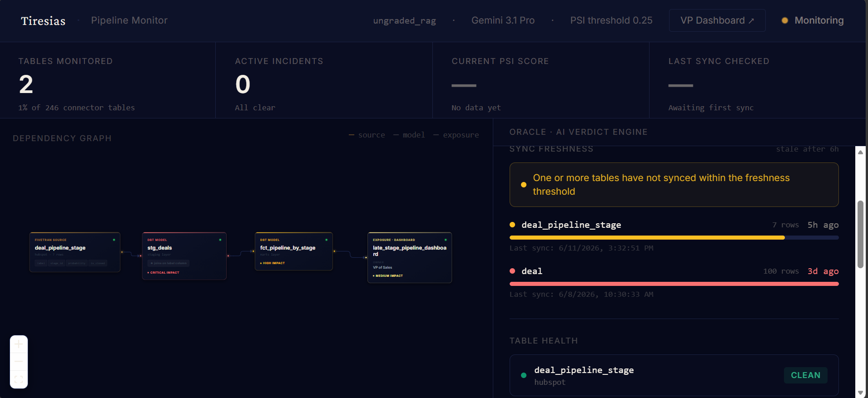Open the deal_pipeline_stage table health card

(674, 375)
